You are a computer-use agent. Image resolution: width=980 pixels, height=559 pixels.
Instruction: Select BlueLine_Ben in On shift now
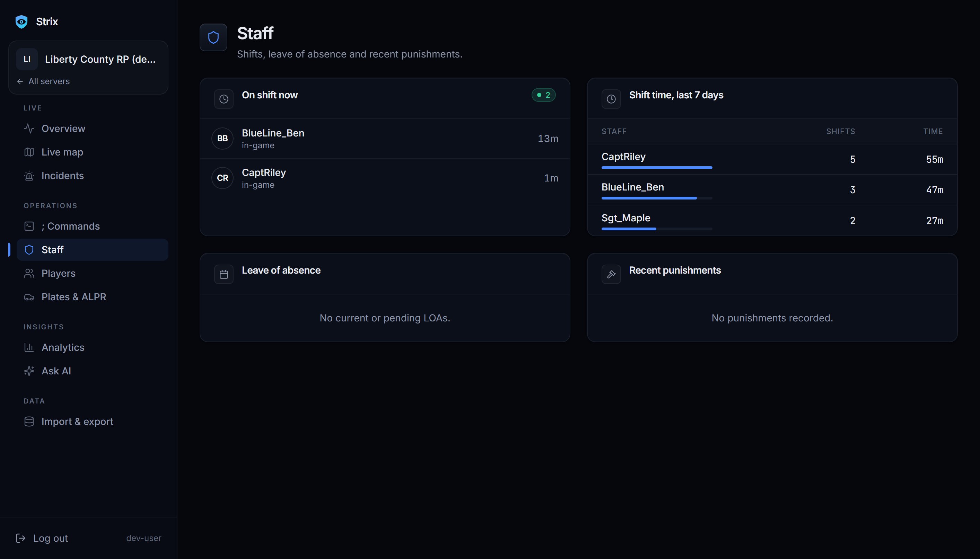click(x=385, y=139)
